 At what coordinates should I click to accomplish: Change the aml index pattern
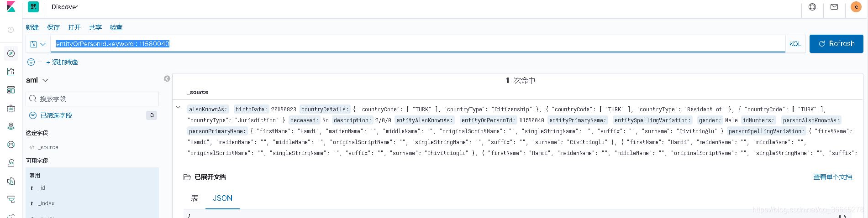(37, 80)
